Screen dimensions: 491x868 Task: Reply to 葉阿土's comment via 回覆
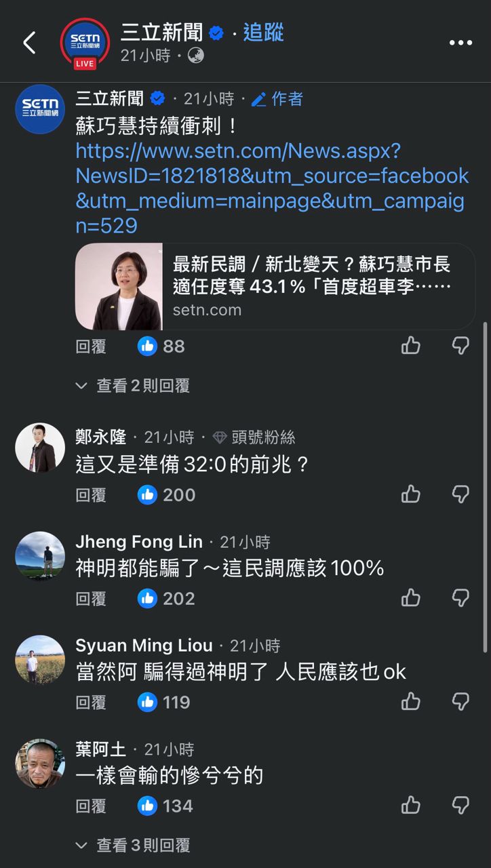point(91,806)
